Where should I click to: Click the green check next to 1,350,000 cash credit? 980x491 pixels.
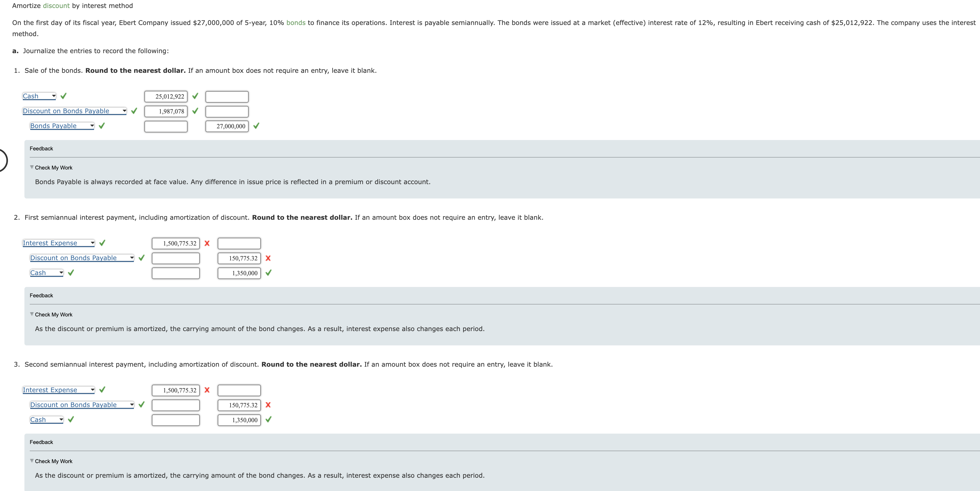point(269,273)
